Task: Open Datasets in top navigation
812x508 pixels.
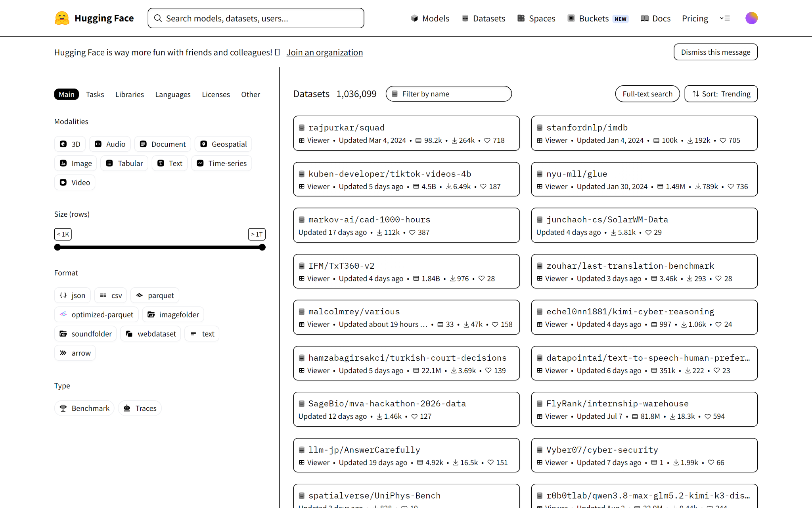Action: 483,18
